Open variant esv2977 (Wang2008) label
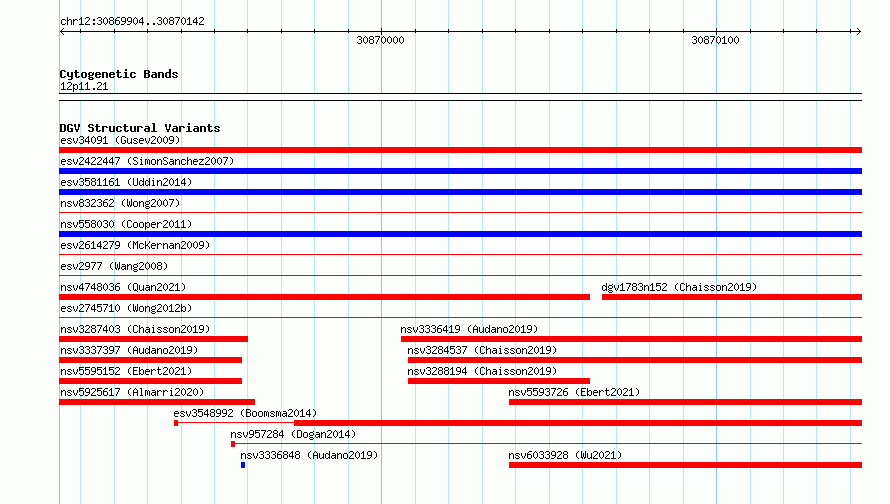The width and height of the screenshot is (890, 504). [x=114, y=266]
